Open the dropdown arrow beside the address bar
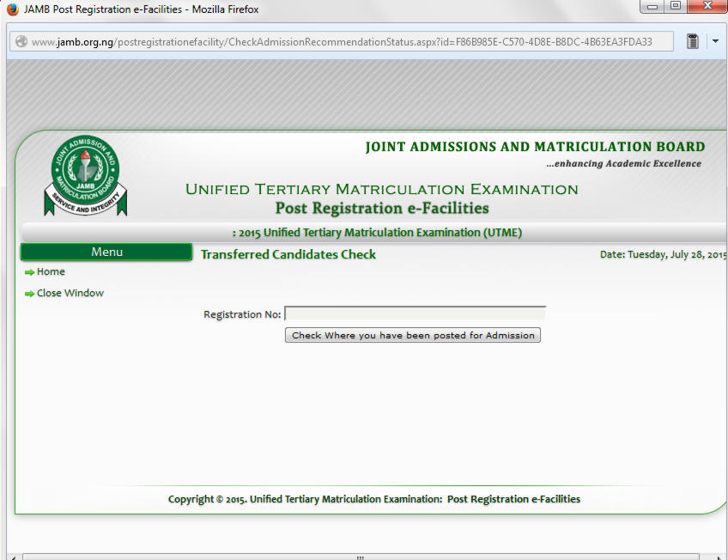728x560 pixels. pyautogui.click(x=714, y=40)
